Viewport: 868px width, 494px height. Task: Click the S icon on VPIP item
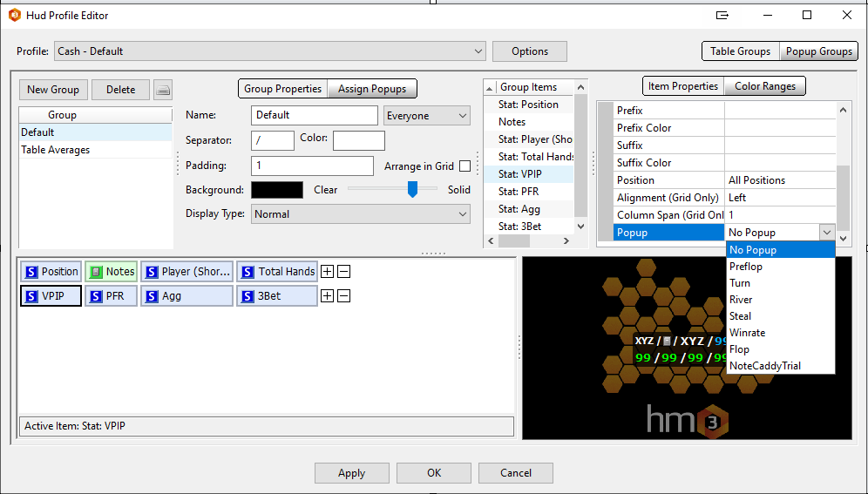[31, 296]
